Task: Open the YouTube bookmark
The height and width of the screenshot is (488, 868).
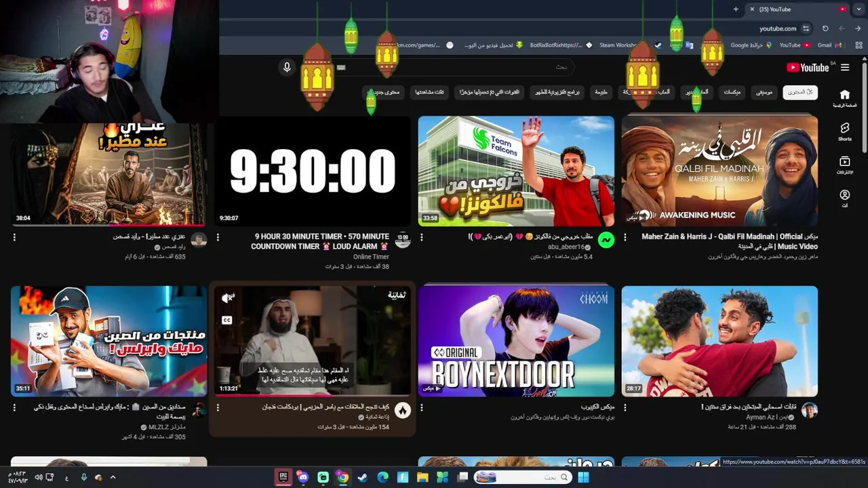Action: click(x=795, y=45)
